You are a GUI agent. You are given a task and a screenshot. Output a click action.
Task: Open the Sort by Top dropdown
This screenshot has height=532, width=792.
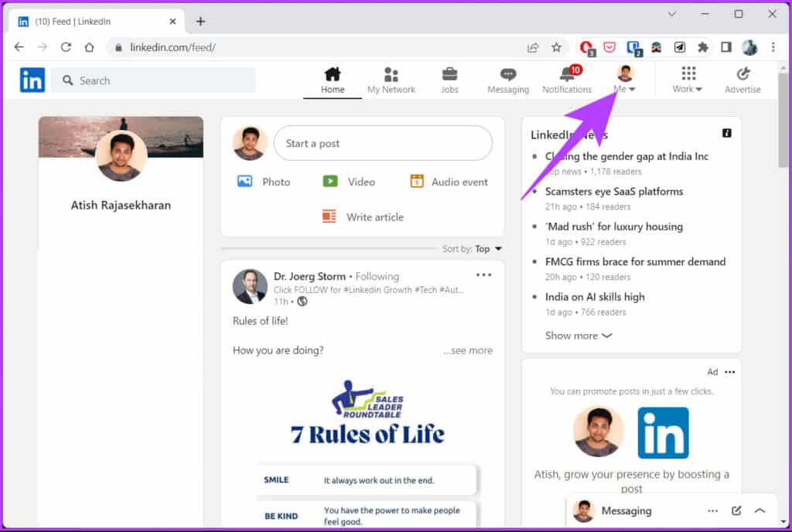473,249
